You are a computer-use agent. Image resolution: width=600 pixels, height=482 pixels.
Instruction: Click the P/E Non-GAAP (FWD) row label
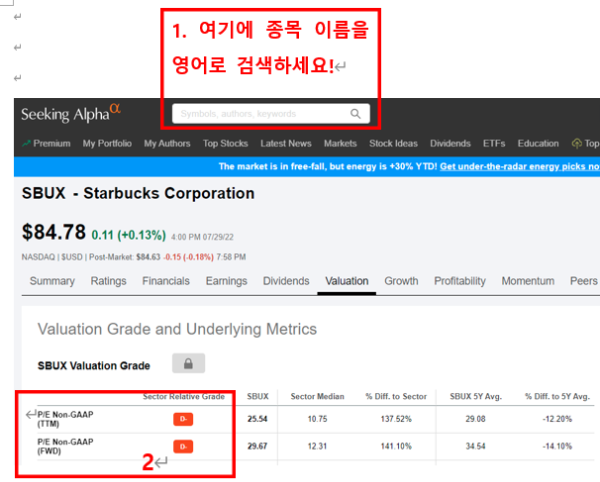click(x=65, y=446)
